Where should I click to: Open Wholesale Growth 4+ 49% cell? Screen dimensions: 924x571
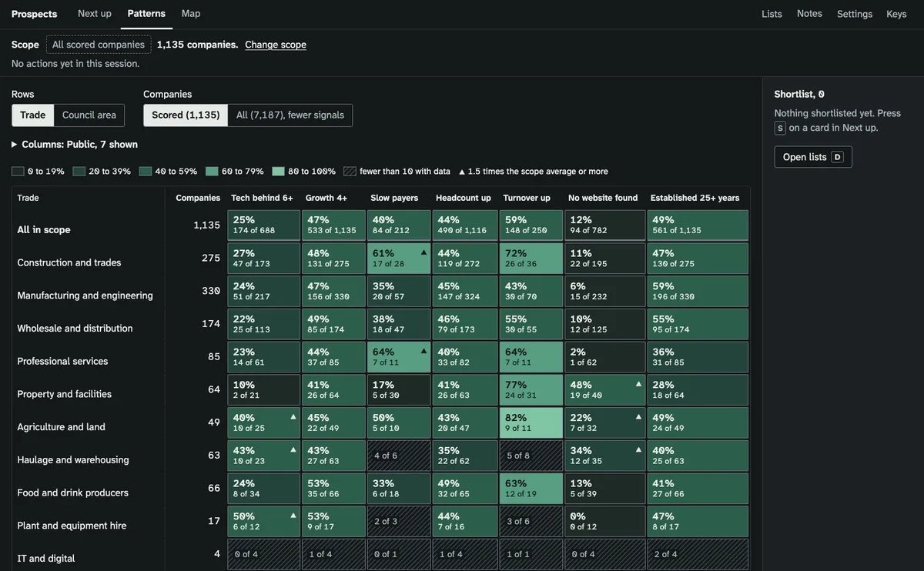(333, 324)
